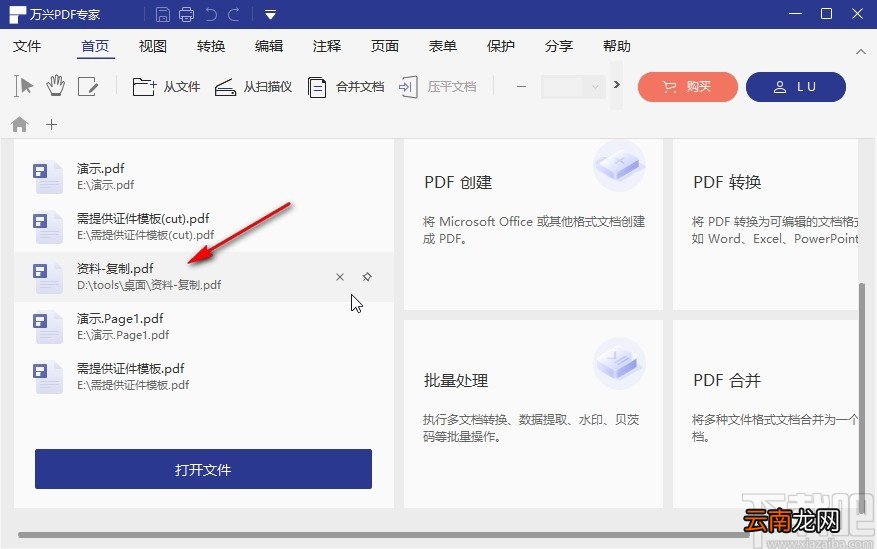The image size is (877, 549).
Task: Click the 打开文件 button
Action: click(204, 469)
